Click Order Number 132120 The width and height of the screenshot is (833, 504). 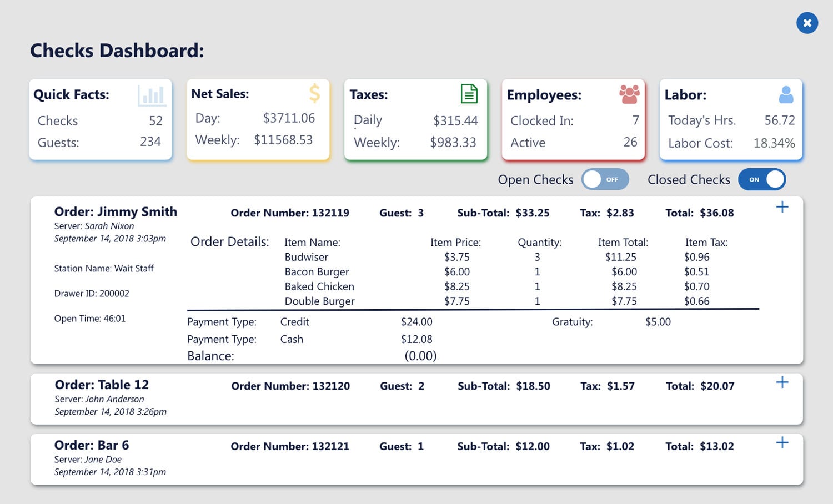(290, 386)
